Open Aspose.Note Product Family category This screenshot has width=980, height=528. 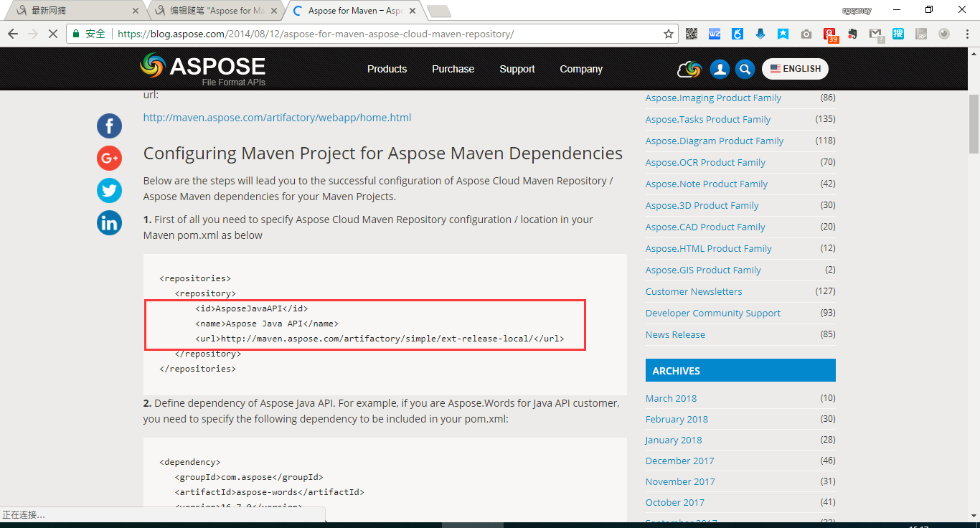706,184
